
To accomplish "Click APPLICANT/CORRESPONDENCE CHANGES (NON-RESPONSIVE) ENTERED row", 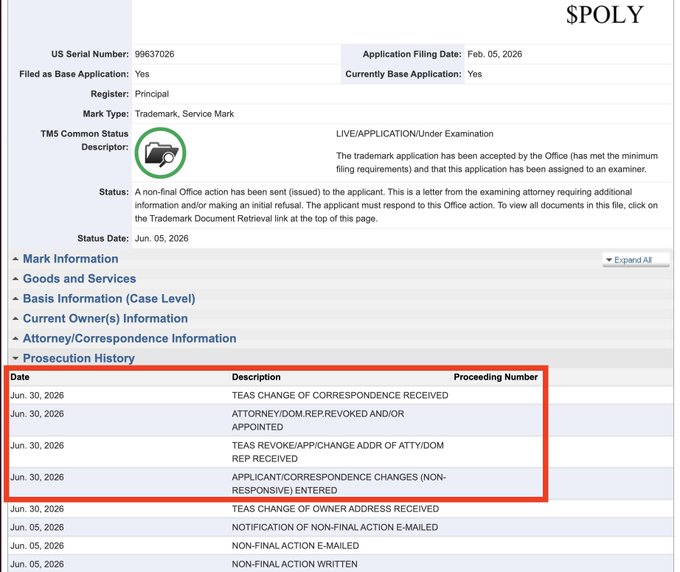I will [x=340, y=484].
